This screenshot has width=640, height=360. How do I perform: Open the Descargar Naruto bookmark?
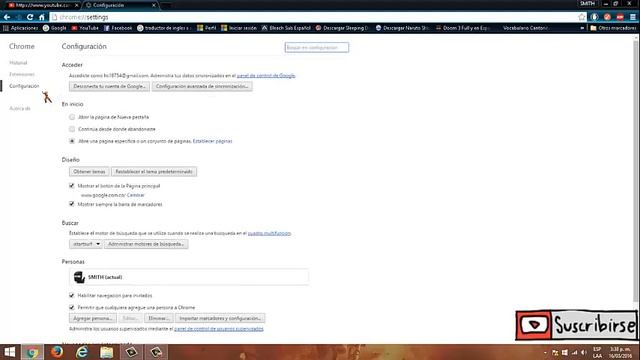[x=402, y=28]
